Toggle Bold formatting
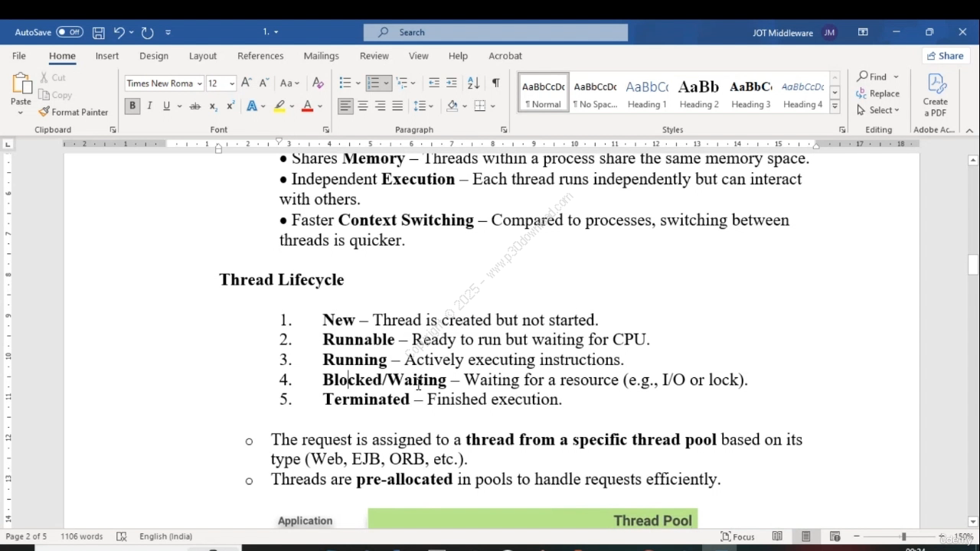Viewport: 980px width, 551px height. point(132,106)
